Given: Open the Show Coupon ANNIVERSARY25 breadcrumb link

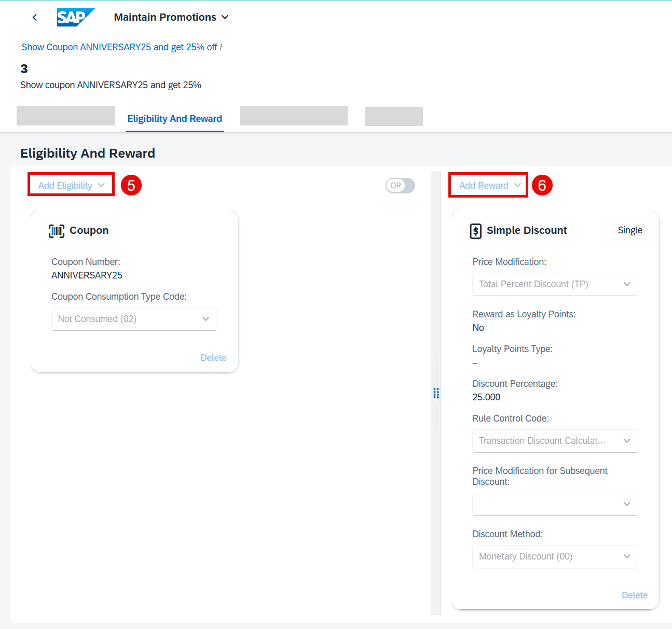Looking at the screenshot, I should click(x=119, y=47).
